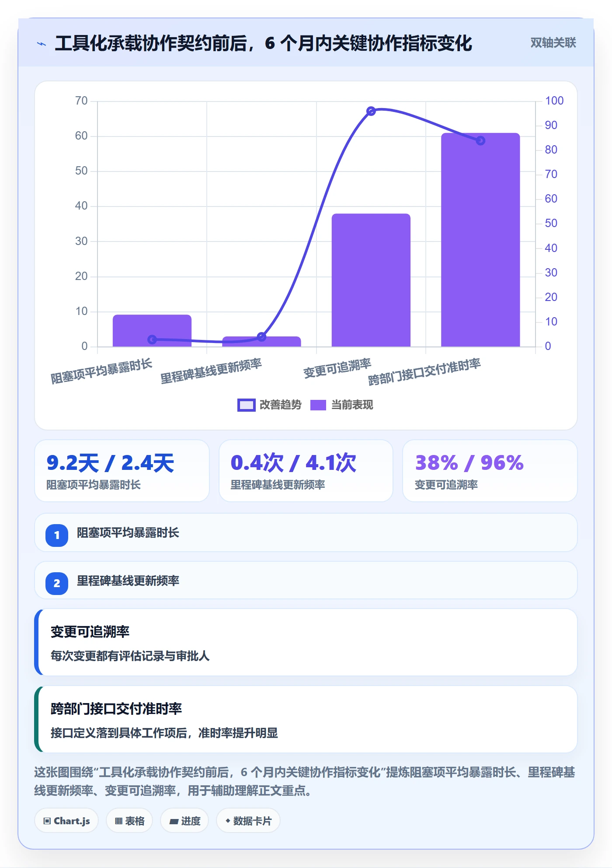Screen dimensions: 612x868
Task: Click the number 2 badge
Action: click(x=57, y=583)
